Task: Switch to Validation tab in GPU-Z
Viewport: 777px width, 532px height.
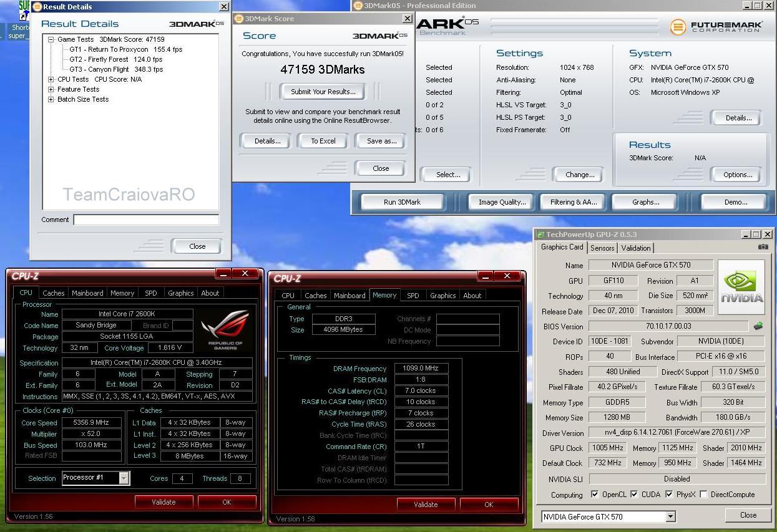Action: pos(636,248)
